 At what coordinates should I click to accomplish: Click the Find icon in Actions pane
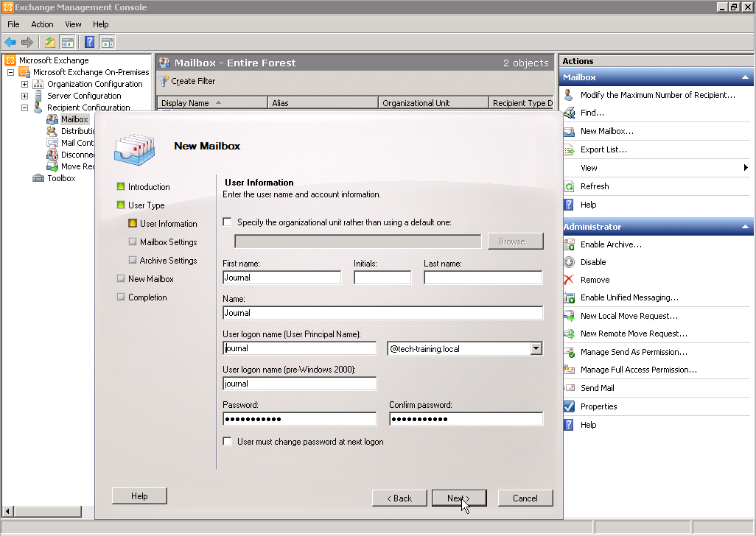tap(569, 113)
